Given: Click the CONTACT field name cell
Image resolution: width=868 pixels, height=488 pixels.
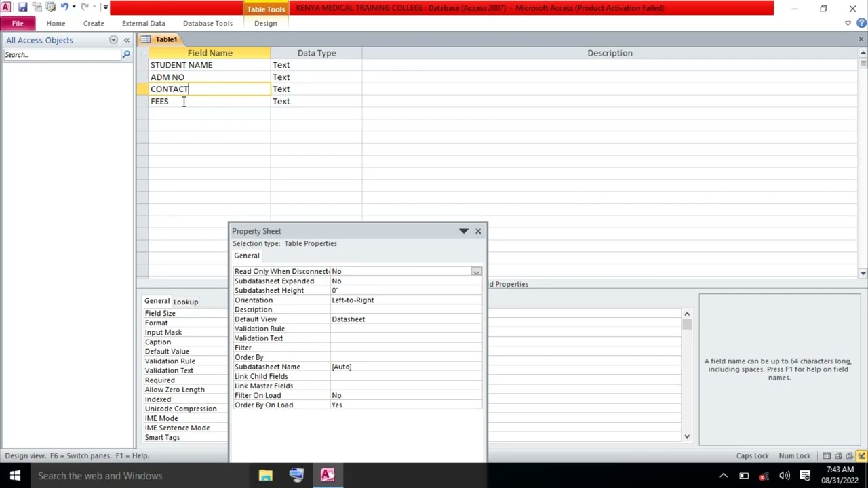Looking at the screenshot, I should (210, 89).
